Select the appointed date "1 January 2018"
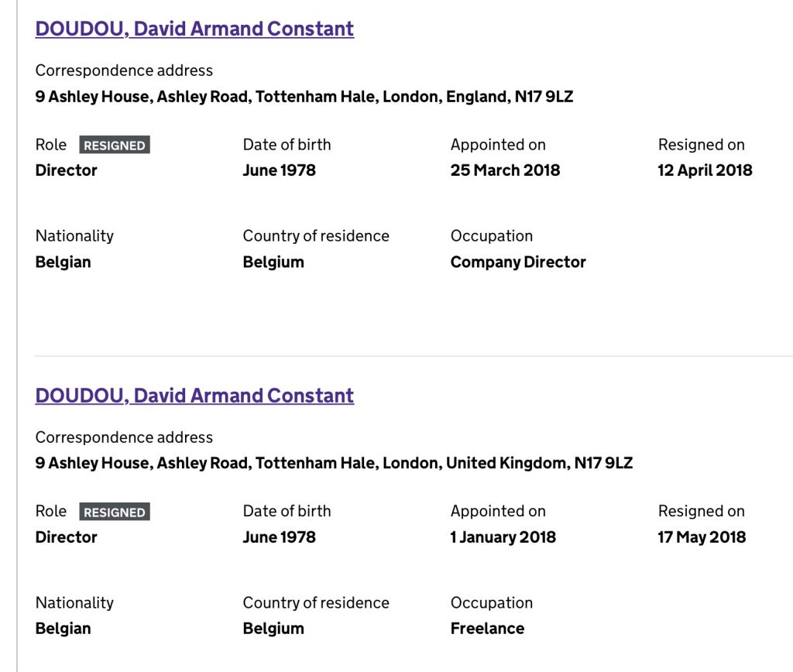The height and width of the screenshot is (672, 793). [x=503, y=537]
